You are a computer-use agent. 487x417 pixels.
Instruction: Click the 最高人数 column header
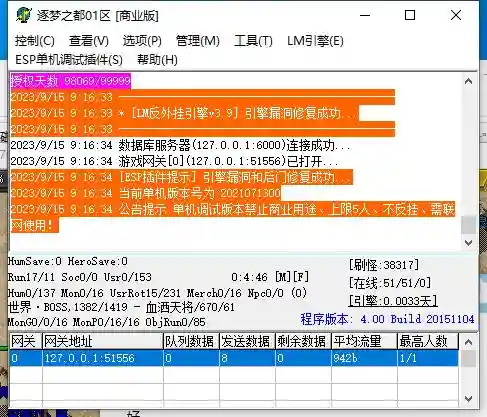428,341
